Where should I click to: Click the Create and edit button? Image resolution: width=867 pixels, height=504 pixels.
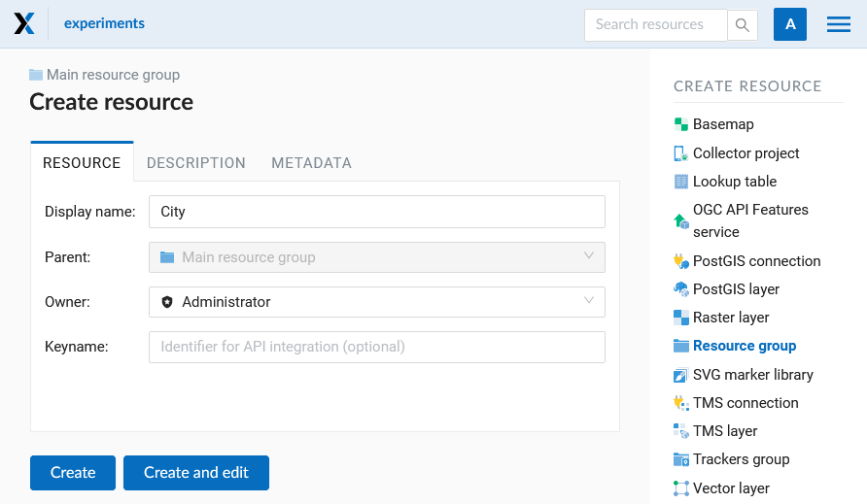pos(196,473)
